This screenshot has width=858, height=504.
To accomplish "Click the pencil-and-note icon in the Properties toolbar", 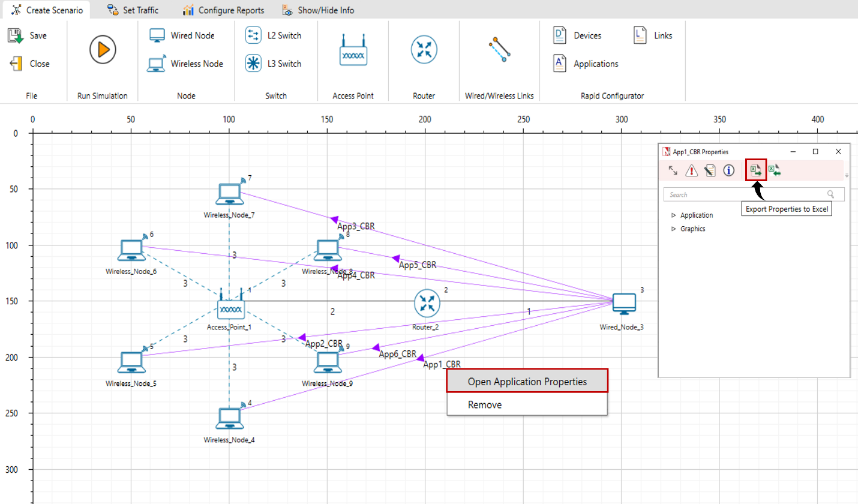I will coord(710,171).
